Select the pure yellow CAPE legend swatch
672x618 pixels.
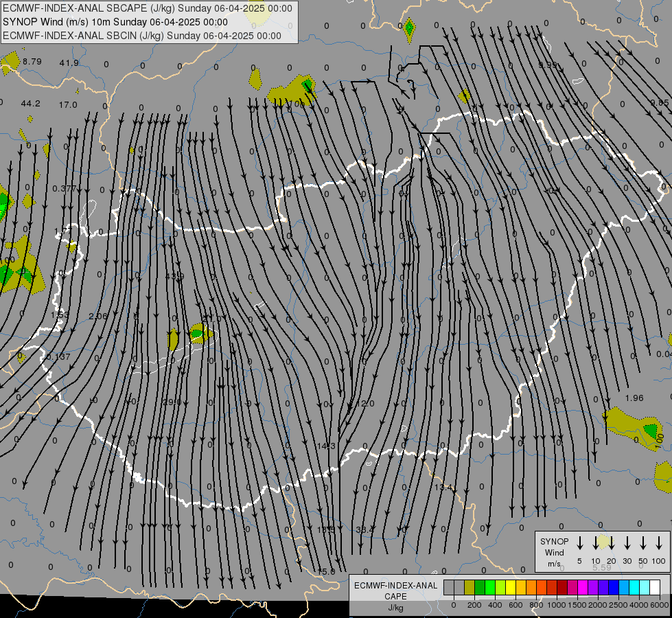tap(511, 587)
